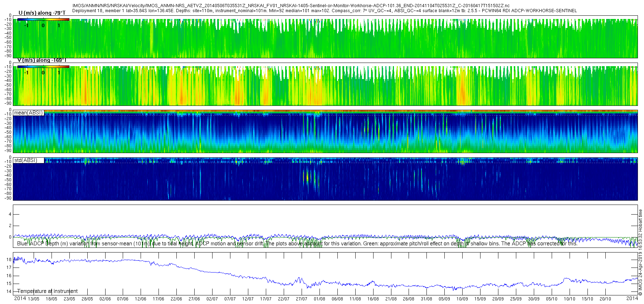Click the '07/07' date tick label

click(230, 299)
